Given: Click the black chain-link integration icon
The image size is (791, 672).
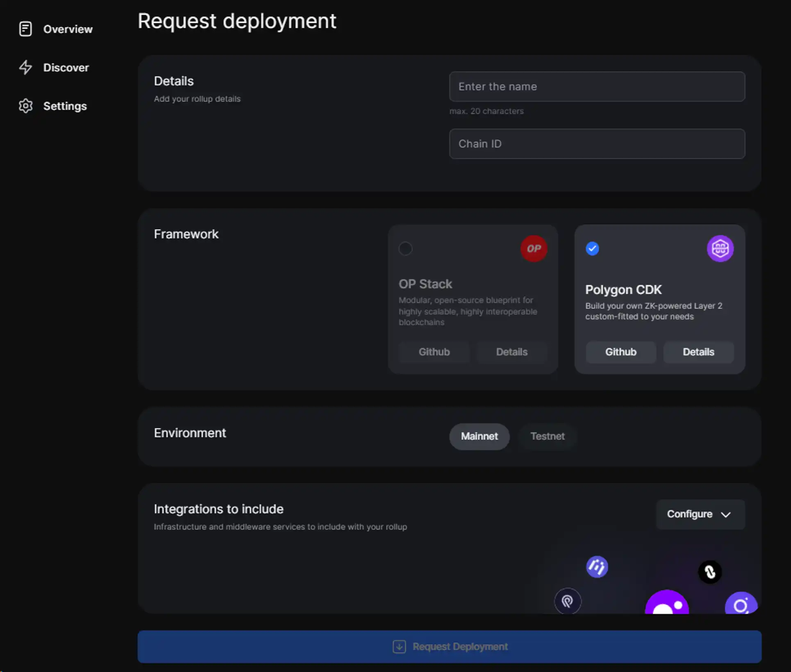Looking at the screenshot, I should 709,572.
